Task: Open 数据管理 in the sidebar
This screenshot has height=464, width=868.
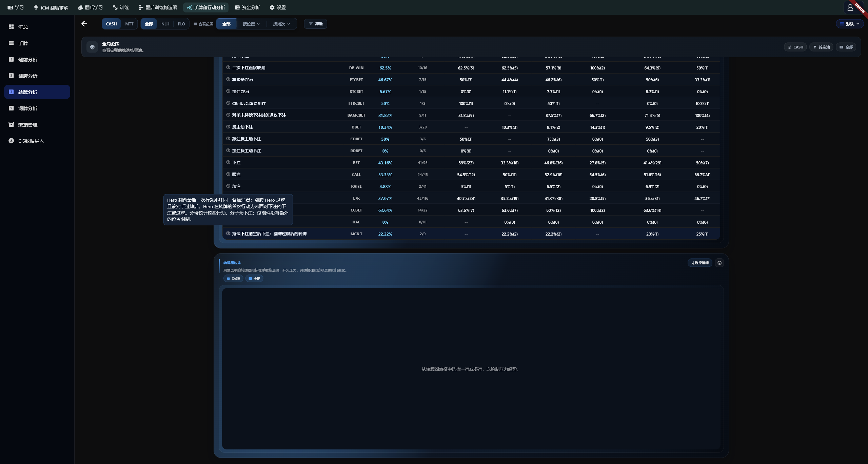Action: 37,124
